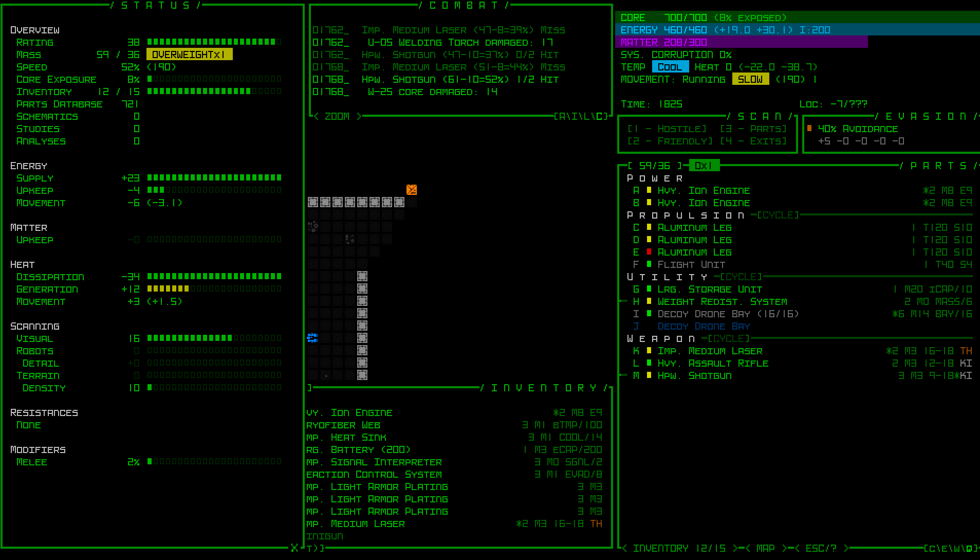Screen dimensions: 980x560
Task: Select Cryofiber Web in the inventory list
Action: (454, 425)
